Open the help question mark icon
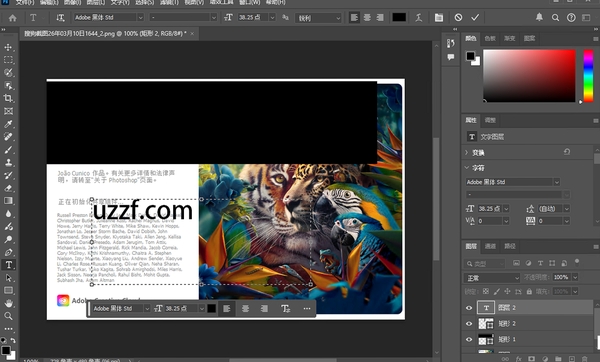The image size is (600, 362). [571, 18]
